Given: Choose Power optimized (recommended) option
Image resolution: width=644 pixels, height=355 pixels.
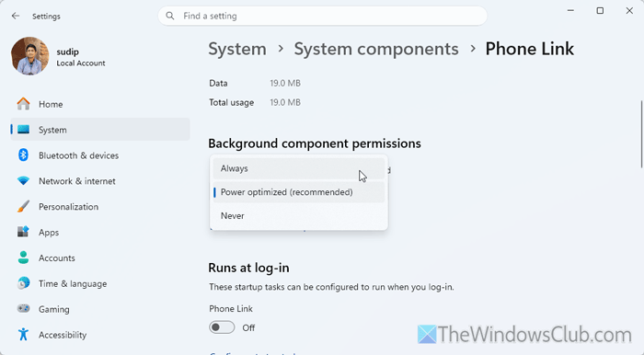Looking at the screenshot, I should 299,192.
